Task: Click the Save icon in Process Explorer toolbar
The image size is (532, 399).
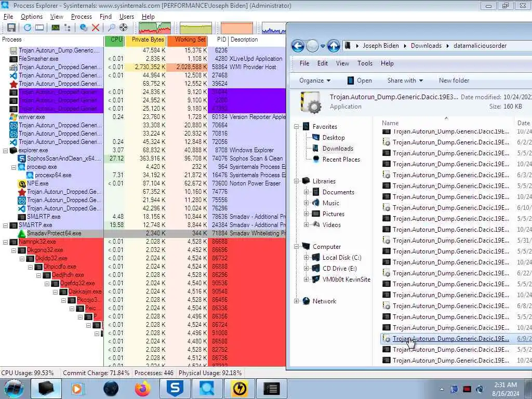Action: click(11, 28)
